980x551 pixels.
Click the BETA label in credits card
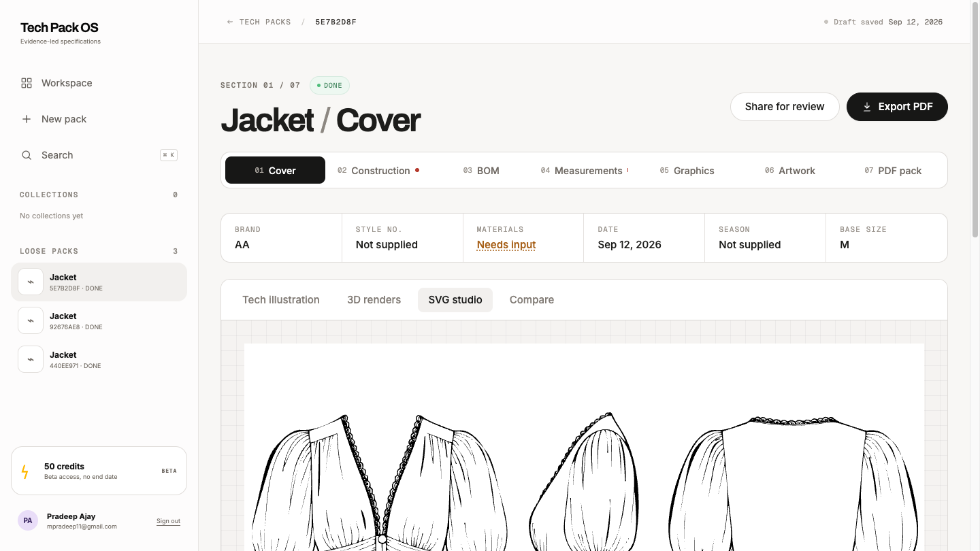[169, 471]
